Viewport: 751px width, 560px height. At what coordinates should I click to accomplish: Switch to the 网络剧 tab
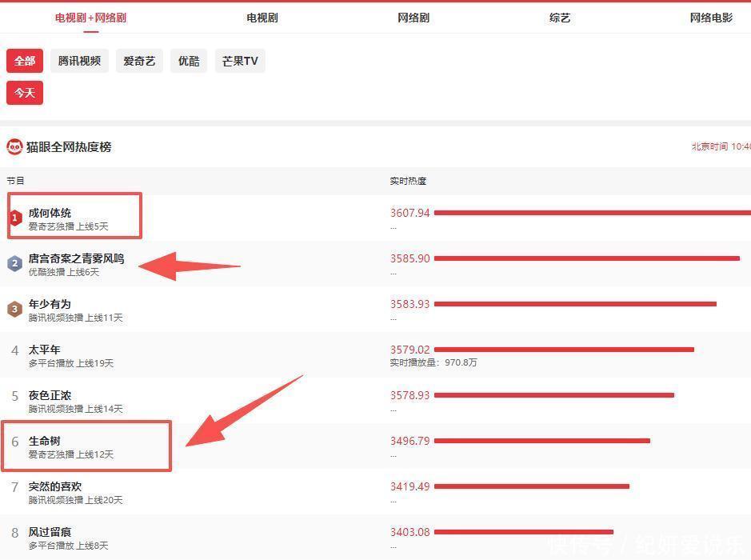coord(413,18)
